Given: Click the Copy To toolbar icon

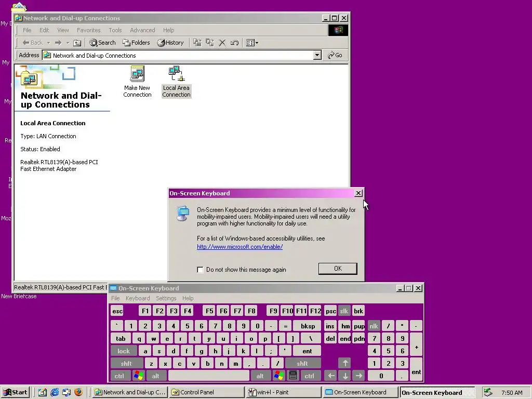Looking at the screenshot, I should coord(210,43).
